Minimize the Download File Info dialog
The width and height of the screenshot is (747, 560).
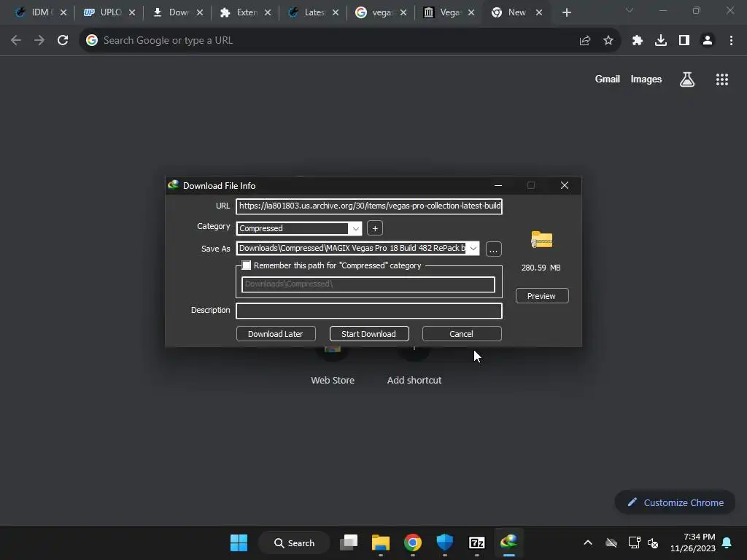[x=498, y=185]
